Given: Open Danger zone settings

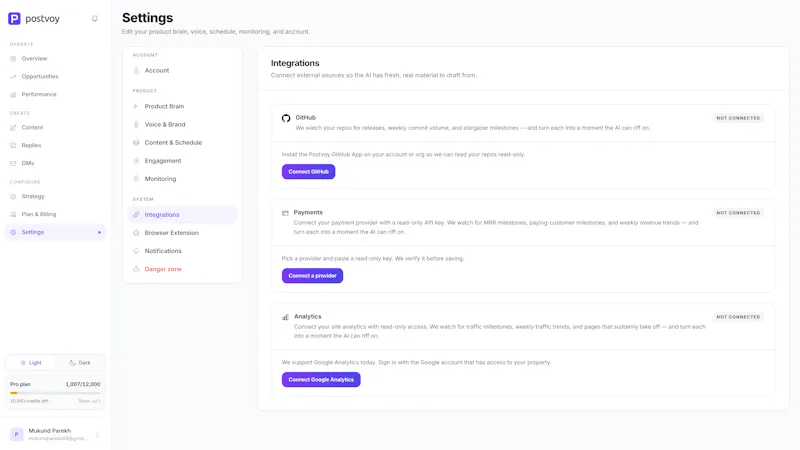Looking at the screenshot, I should pos(183,269).
